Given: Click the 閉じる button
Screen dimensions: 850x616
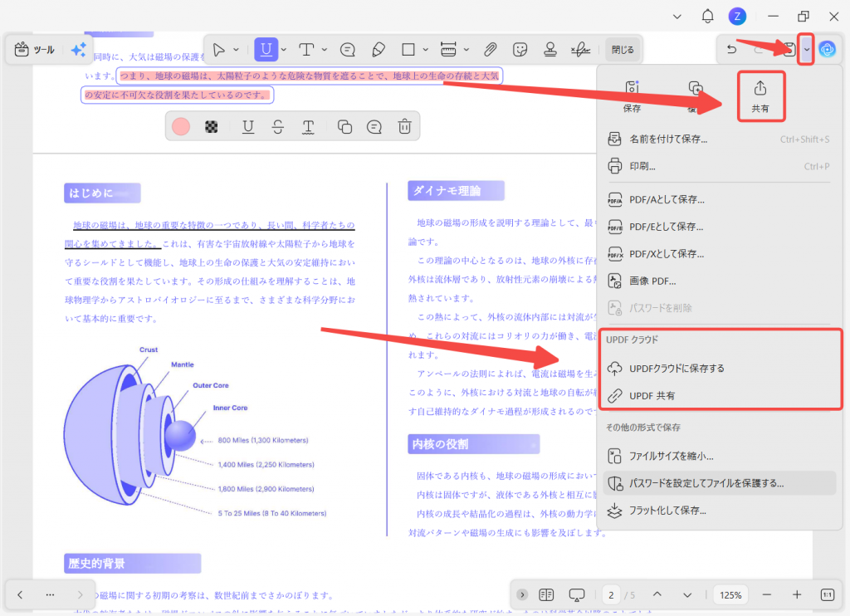Looking at the screenshot, I should (623, 50).
